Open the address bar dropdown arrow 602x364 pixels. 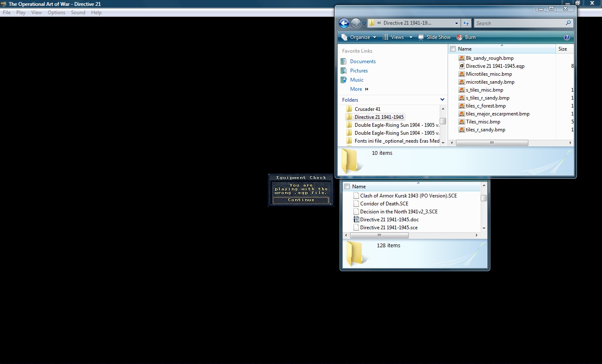pos(457,23)
